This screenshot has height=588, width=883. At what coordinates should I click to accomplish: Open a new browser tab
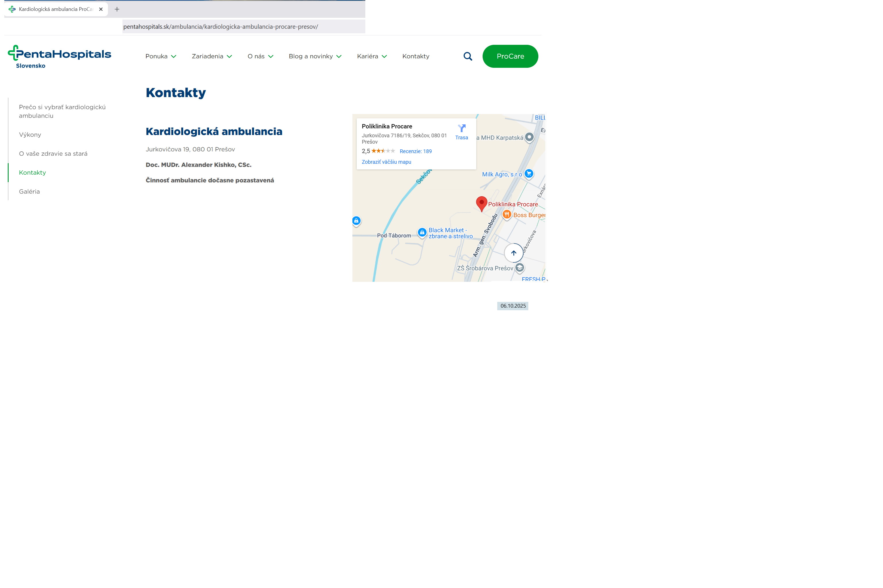pos(117,9)
